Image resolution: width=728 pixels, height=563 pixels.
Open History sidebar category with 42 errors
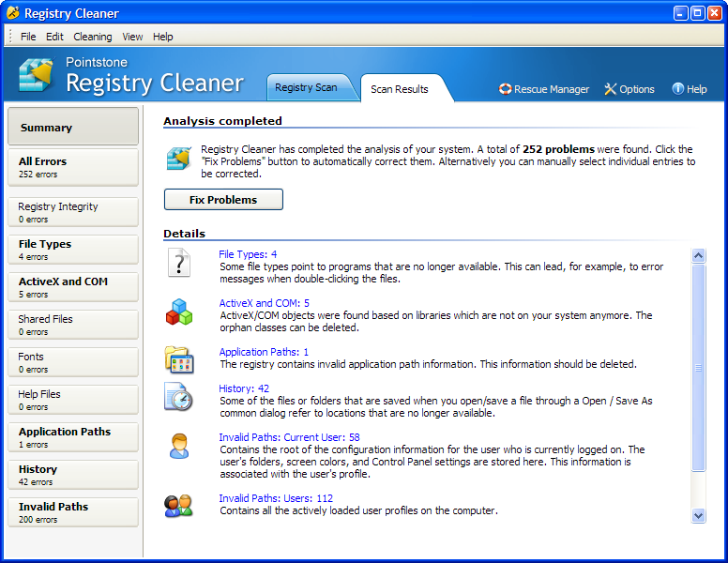(73, 475)
